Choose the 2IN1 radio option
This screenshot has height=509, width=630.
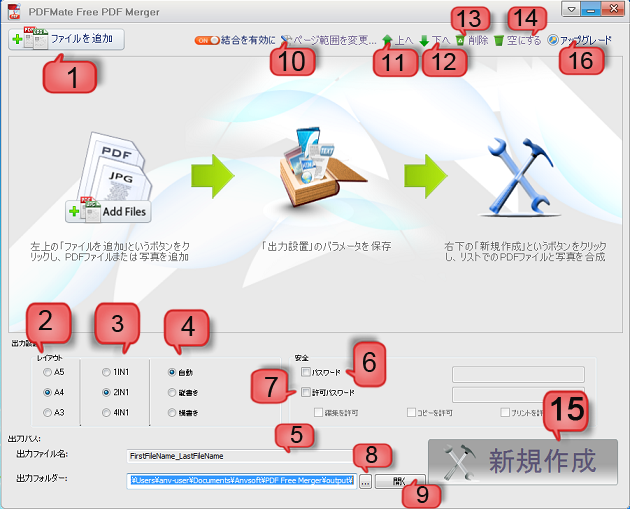pos(106,392)
